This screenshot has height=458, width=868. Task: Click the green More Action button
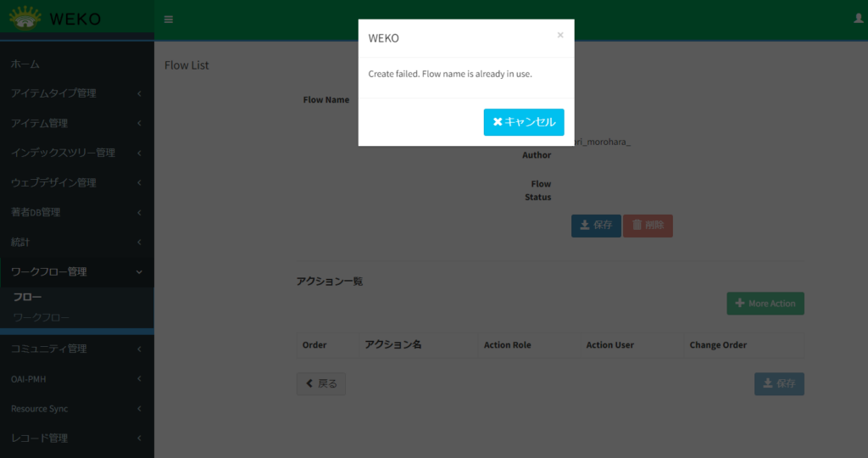click(765, 304)
